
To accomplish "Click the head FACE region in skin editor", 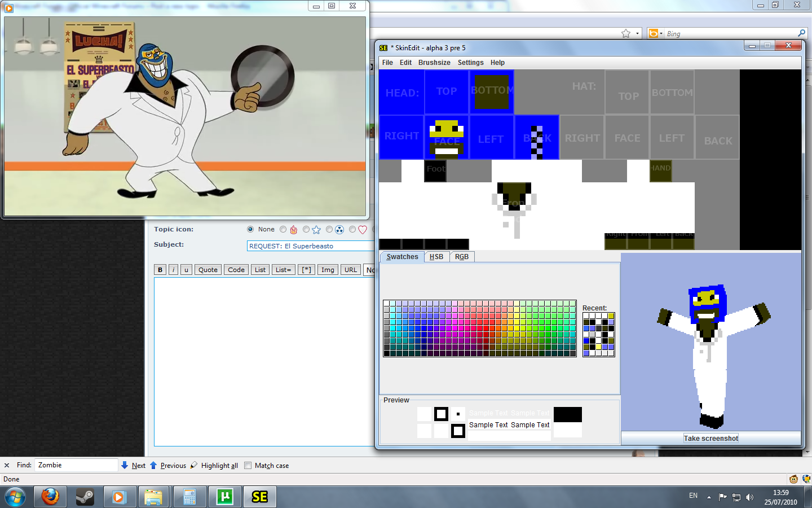I will pyautogui.click(x=447, y=137).
